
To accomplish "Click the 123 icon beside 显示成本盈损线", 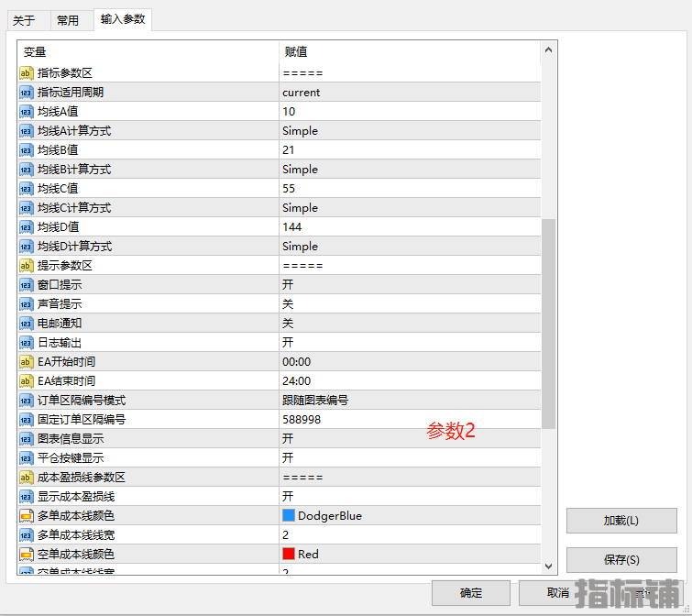I will click(x=26, y=497).
